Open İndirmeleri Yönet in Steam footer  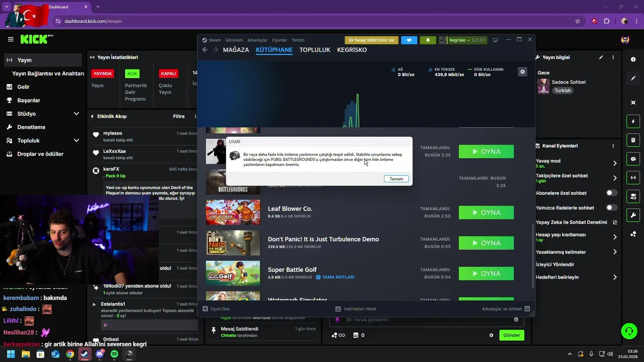(356, 309)
